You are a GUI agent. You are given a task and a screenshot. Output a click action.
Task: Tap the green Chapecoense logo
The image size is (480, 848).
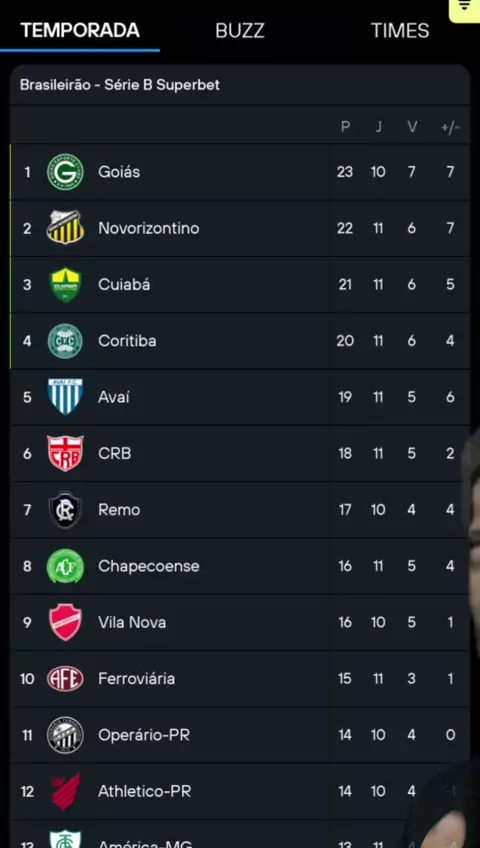(x=65, y=566)
